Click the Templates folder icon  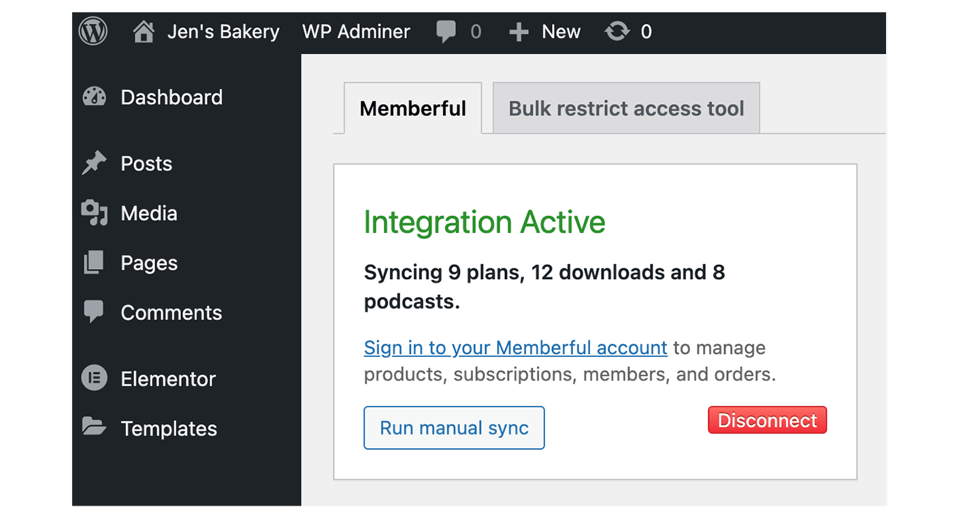[94, 428]
